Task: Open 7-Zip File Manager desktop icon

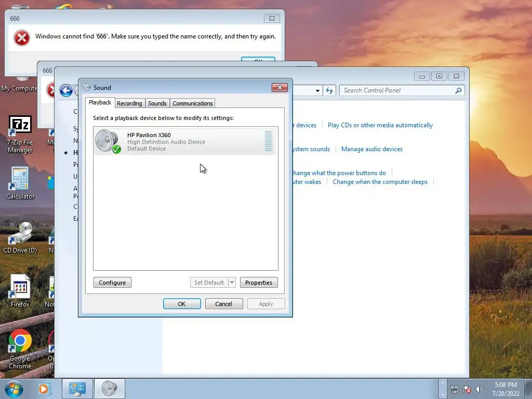Action: coord(20,135)
